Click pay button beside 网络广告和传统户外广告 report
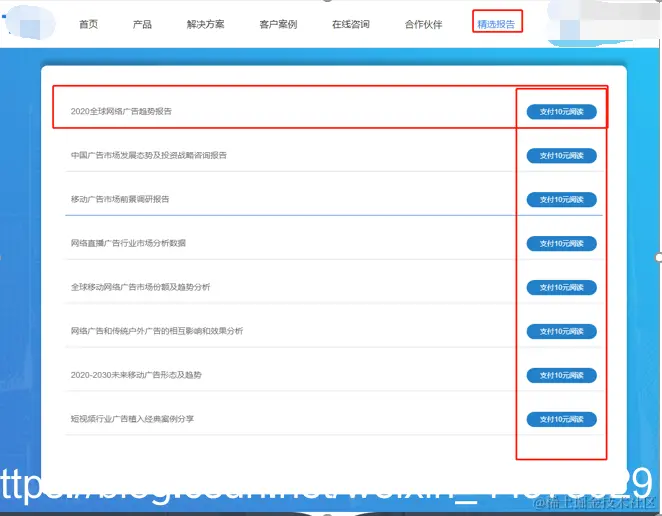 coord(562,331)
